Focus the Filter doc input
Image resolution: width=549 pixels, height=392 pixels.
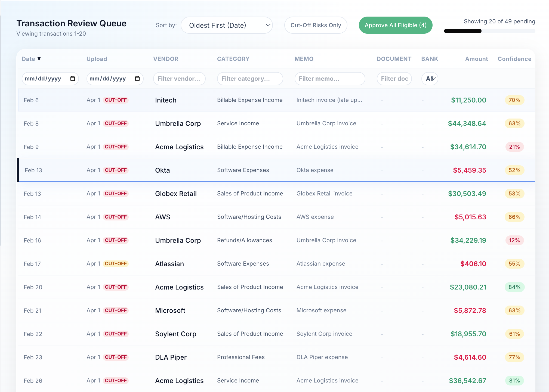(394, 79)
